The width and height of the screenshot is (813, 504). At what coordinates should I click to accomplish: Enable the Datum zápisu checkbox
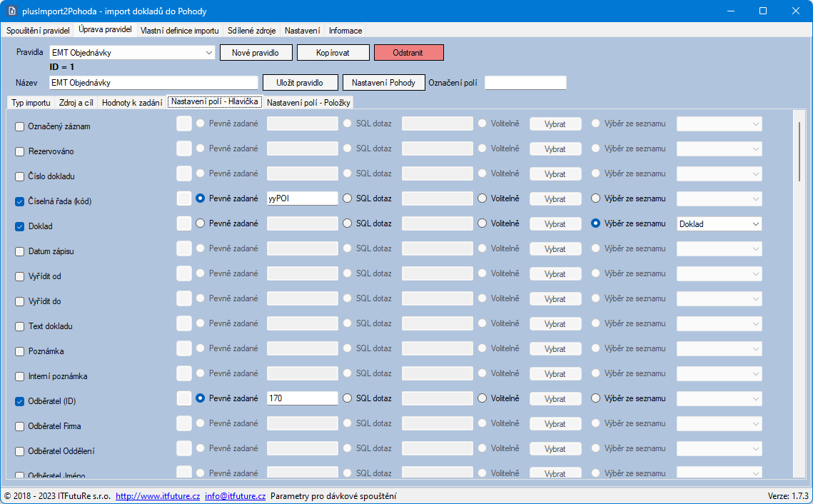pyautogui.click(x=20, y=251)
